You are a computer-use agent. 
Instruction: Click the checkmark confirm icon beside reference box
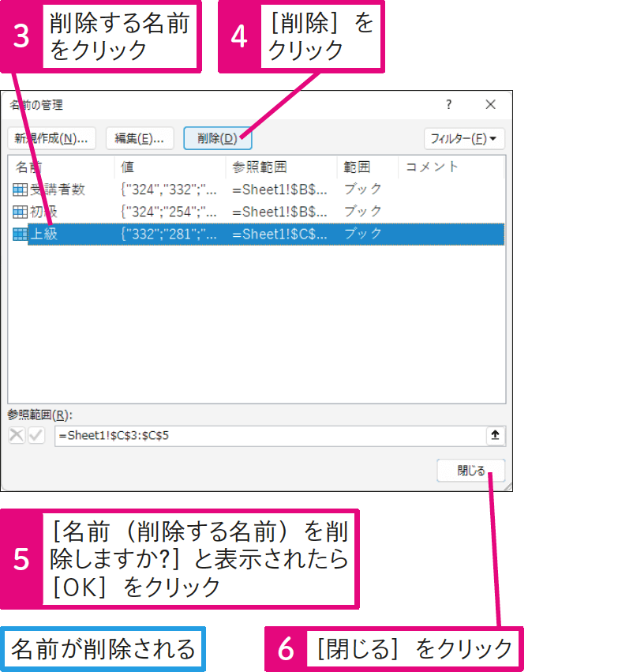[36, 435]
